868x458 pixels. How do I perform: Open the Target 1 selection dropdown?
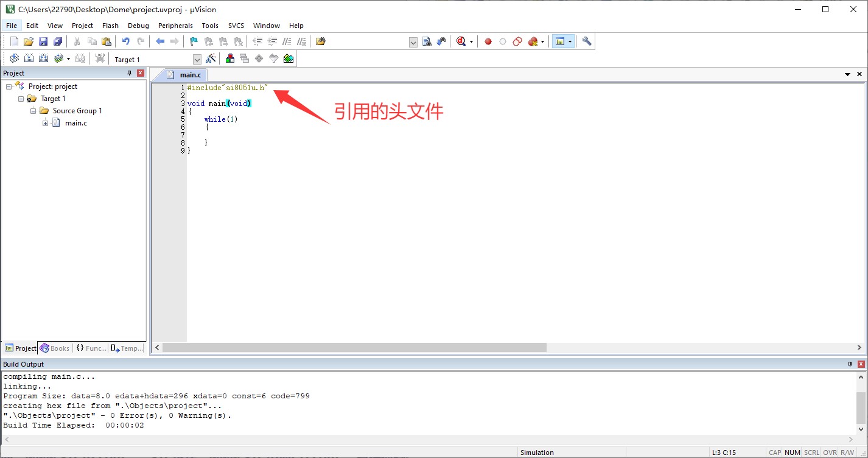click(197, 58)
